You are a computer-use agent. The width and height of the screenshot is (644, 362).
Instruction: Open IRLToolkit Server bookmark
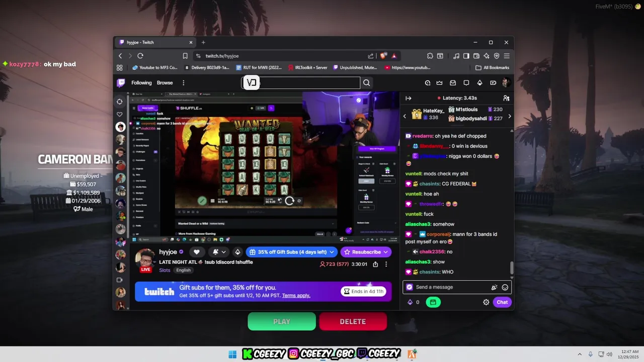tap(308, 67)
